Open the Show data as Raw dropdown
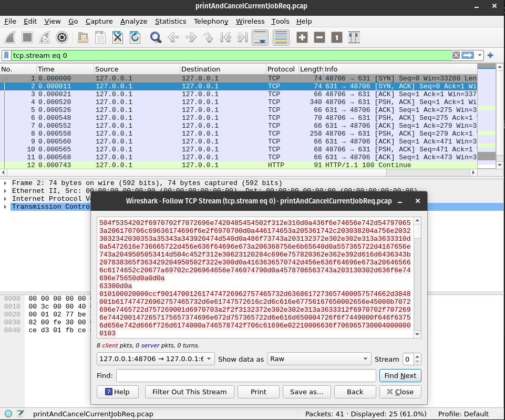This screenshot has width=505, height=420. [319, 359]
